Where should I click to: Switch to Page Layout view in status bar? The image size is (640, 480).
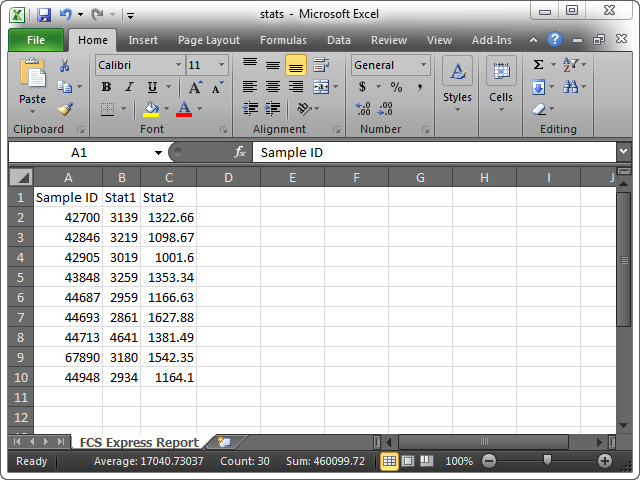point(408,461)
